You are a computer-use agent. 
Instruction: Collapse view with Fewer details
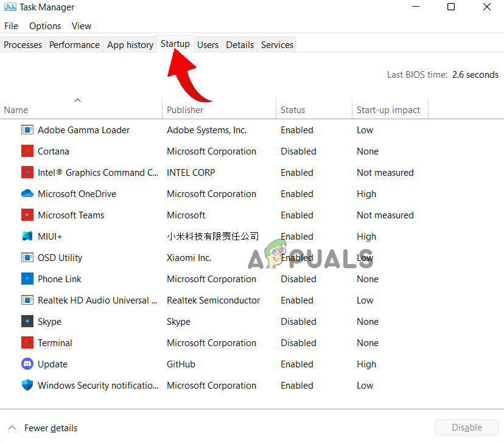click(43, 428)
